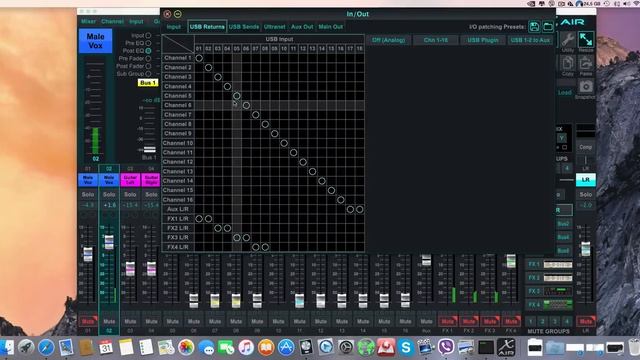Click X AIR app icon in dock

pyautogui.click(x=506, y=347)
